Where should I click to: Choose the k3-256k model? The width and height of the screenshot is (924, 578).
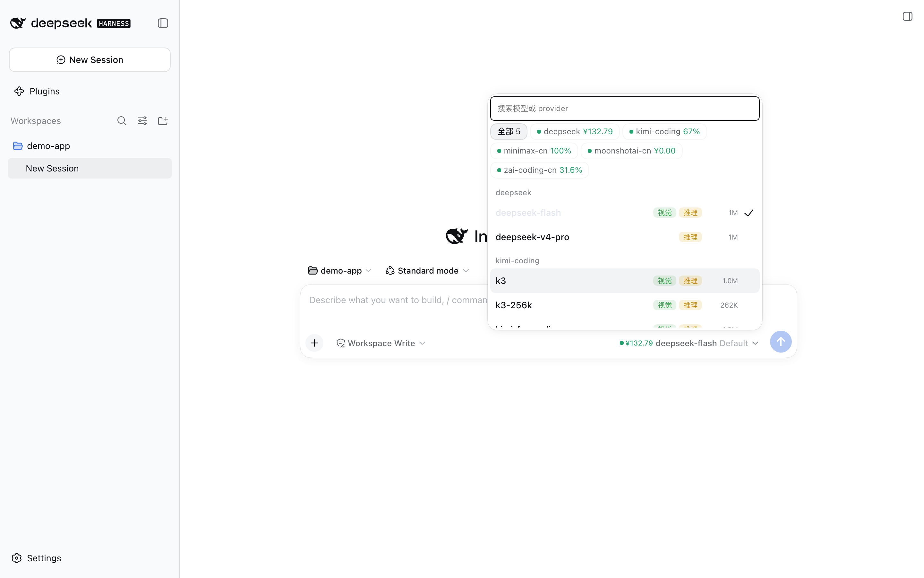(625, 305)
